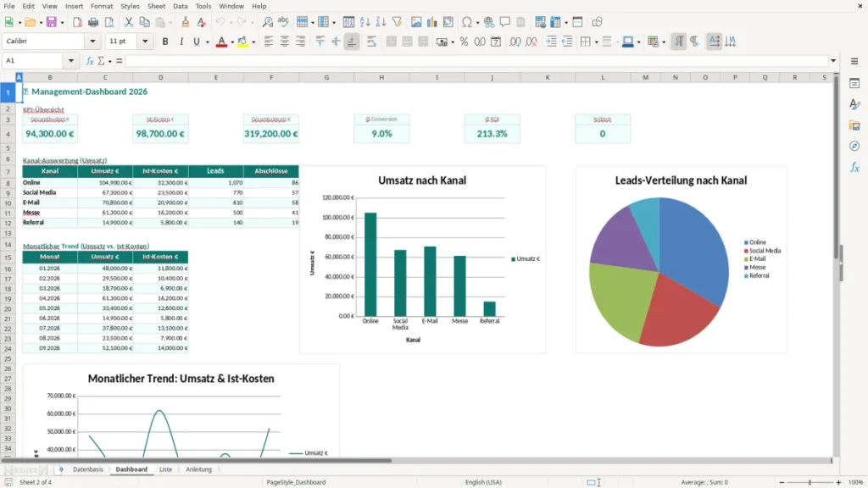This screenshot has width=868, height=488.
Task: Toggle Align Left
Action: (269, 42)
